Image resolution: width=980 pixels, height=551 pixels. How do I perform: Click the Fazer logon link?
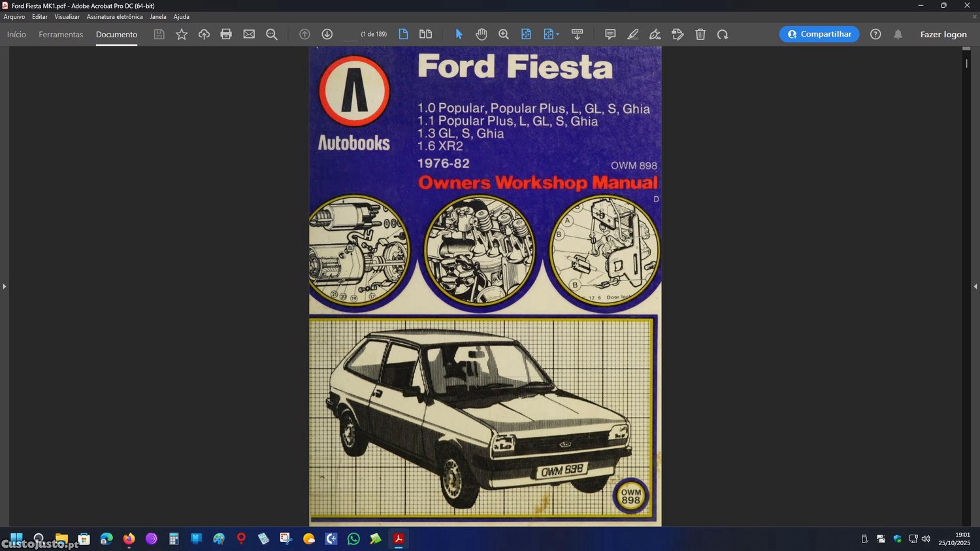(943, 35)
